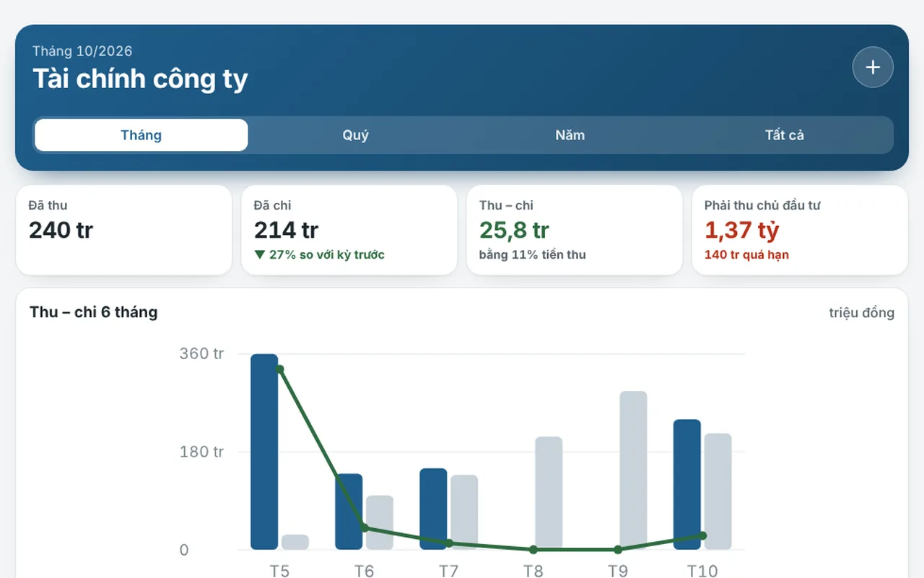The image size is (924, 578).
Task: Click the 'bằng 11% tiền thu' text
Action: [532, 254]
